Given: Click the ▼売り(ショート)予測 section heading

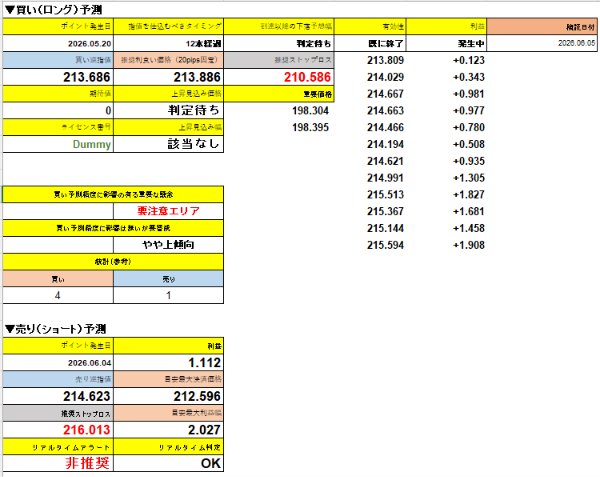Looking at the screenshot, I should (x=55, y=329).
